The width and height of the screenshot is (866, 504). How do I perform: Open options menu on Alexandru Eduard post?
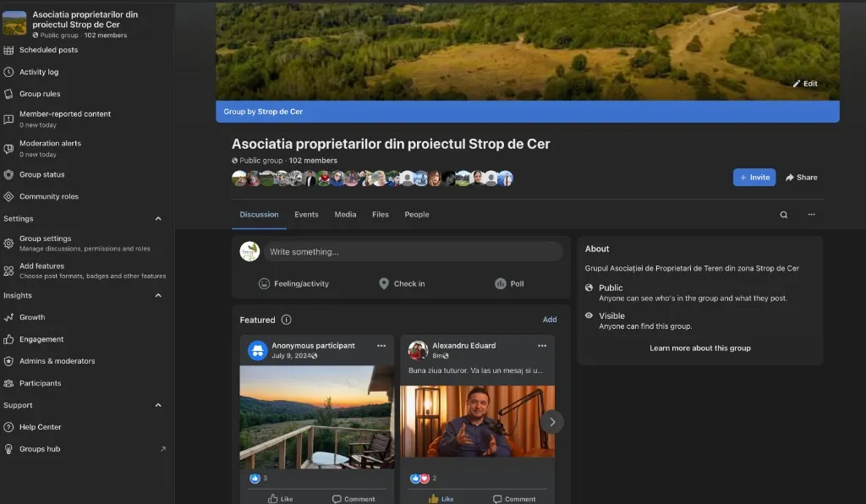point(542,346)
